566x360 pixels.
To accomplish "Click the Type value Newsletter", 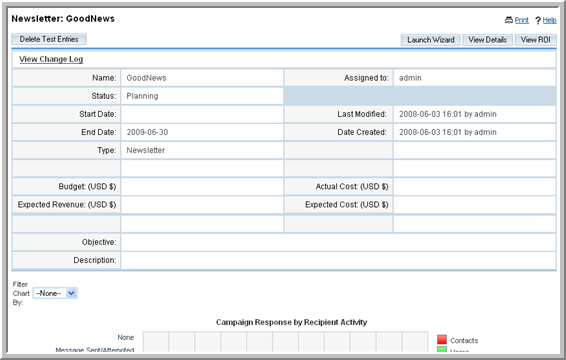I will pyautogui.click(x=145, y=150).
